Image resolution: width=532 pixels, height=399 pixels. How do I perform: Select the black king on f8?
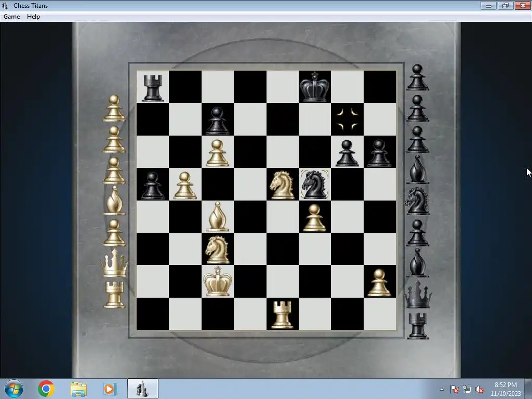tap(314, 87)
